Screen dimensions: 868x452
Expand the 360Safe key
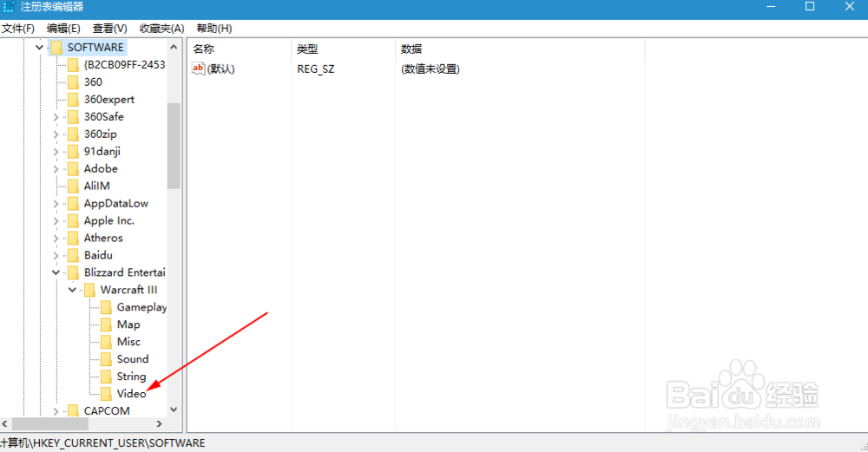click(56, 117)
